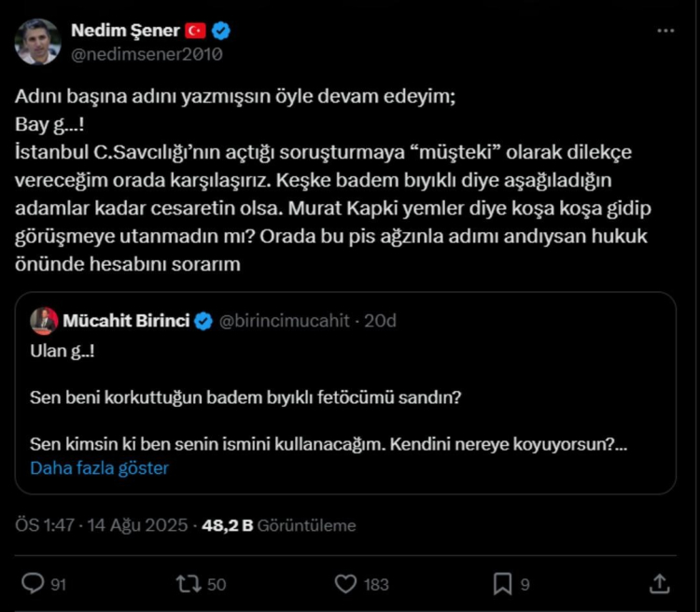Open Mücahit Birinci's small avatar

click(43, 322)
